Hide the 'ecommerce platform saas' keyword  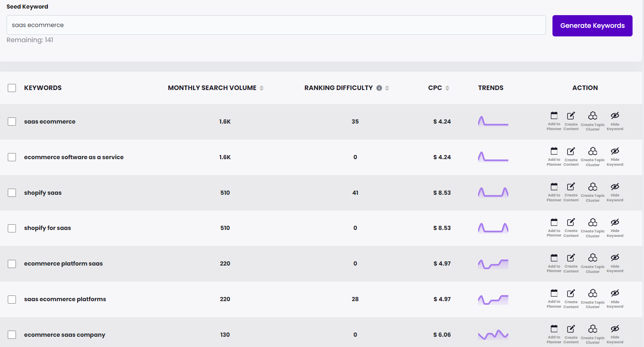pyautogui.click(x=615, y=263)
